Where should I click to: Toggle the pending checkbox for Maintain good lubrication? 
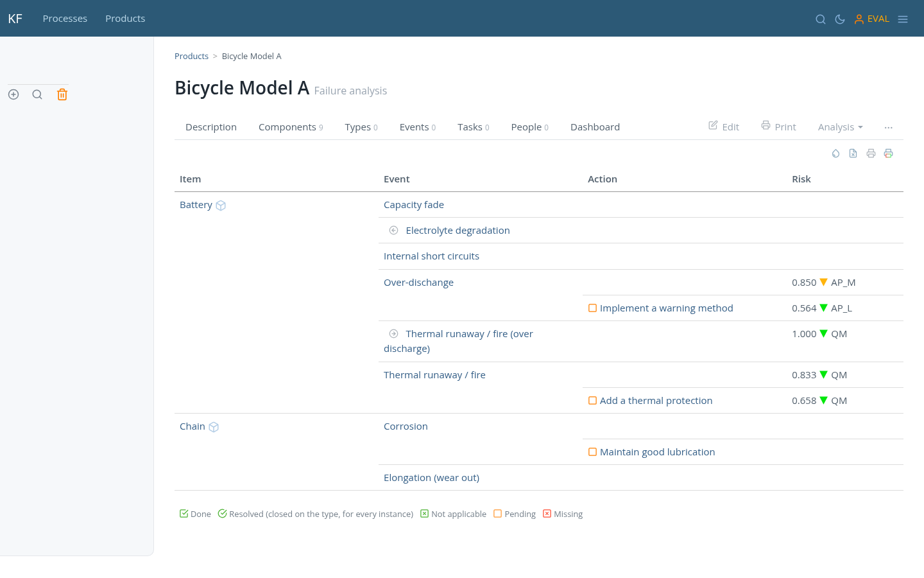pyautogui.click(x=592, y=452)
